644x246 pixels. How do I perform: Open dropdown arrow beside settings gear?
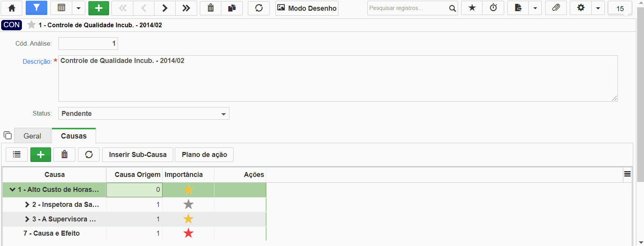coord(598,8)
